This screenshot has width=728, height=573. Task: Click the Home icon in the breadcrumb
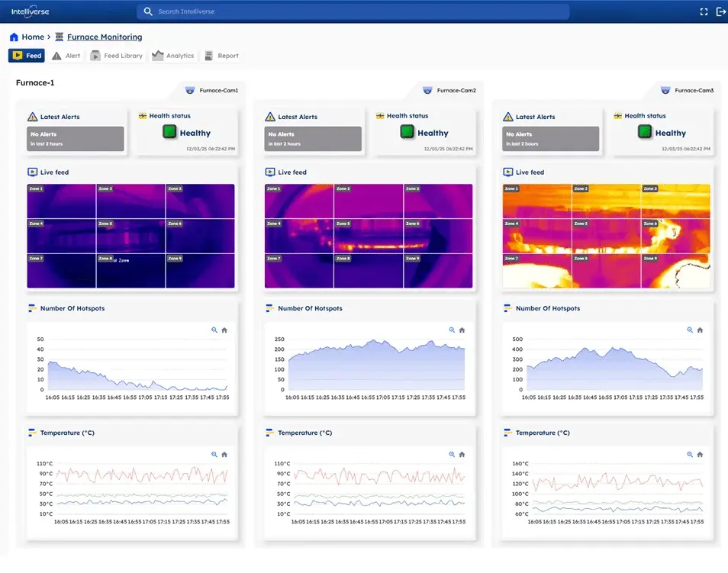pos(14,37)
